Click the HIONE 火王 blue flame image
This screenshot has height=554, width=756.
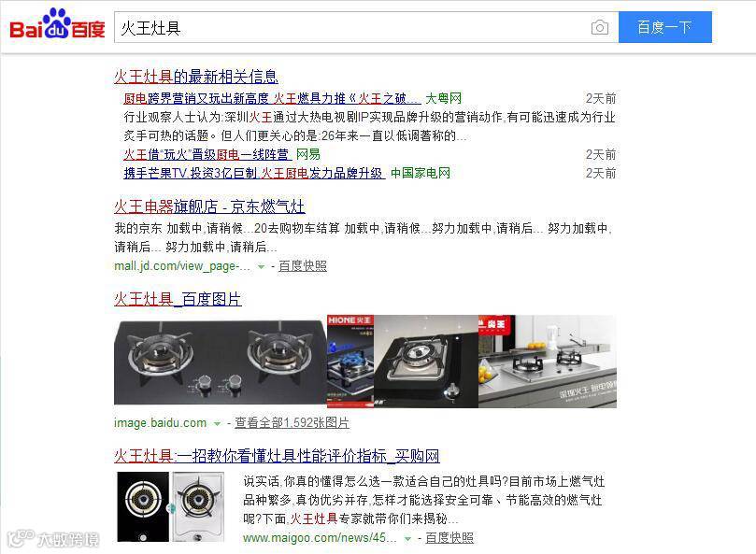pyautogui.click(x=350, y=362)
